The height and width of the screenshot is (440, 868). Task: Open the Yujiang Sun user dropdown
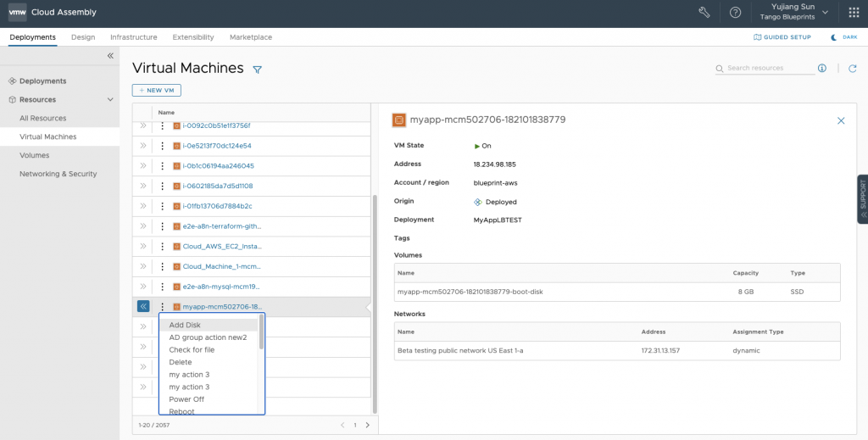pos(793,13)
